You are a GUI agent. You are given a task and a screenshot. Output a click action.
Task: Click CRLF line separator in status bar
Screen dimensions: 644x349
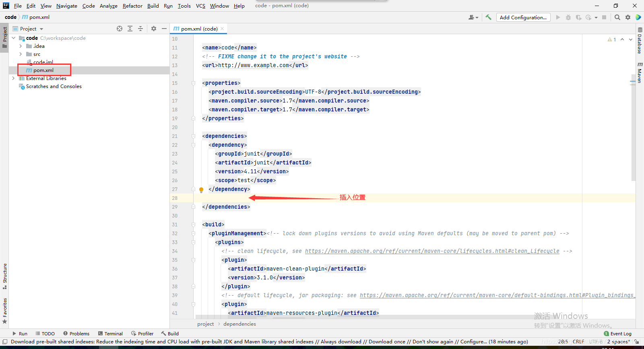(x=578, y=342)
